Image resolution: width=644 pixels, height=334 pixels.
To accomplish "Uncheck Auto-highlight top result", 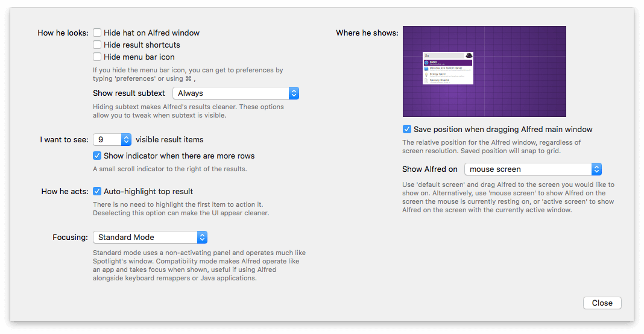I will click(x=97, y=191).
